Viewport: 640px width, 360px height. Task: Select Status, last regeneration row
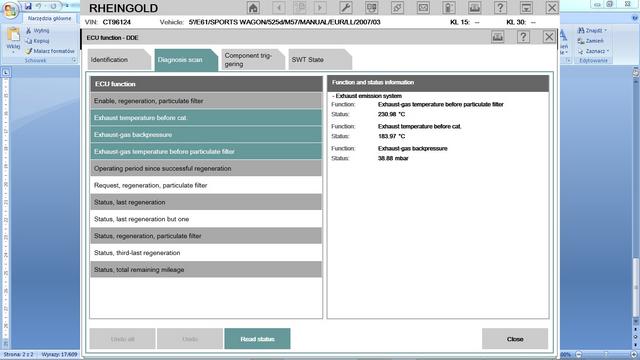[x=206, y=202]
